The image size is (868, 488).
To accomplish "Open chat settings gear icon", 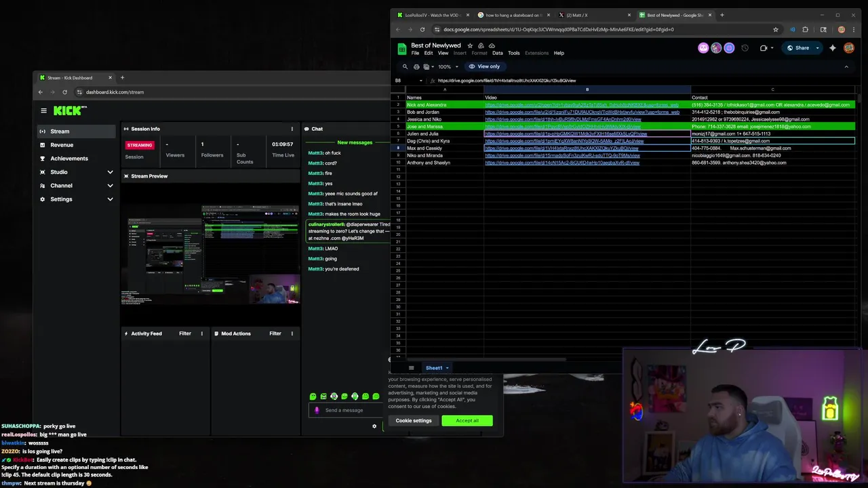I will pyautogui.click(x=374, y=426).
